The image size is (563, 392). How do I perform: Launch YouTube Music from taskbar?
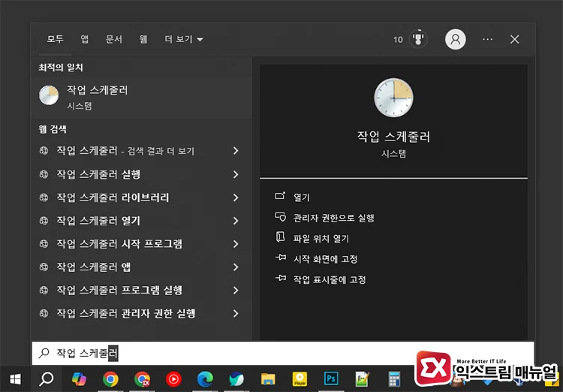point(173,378)
